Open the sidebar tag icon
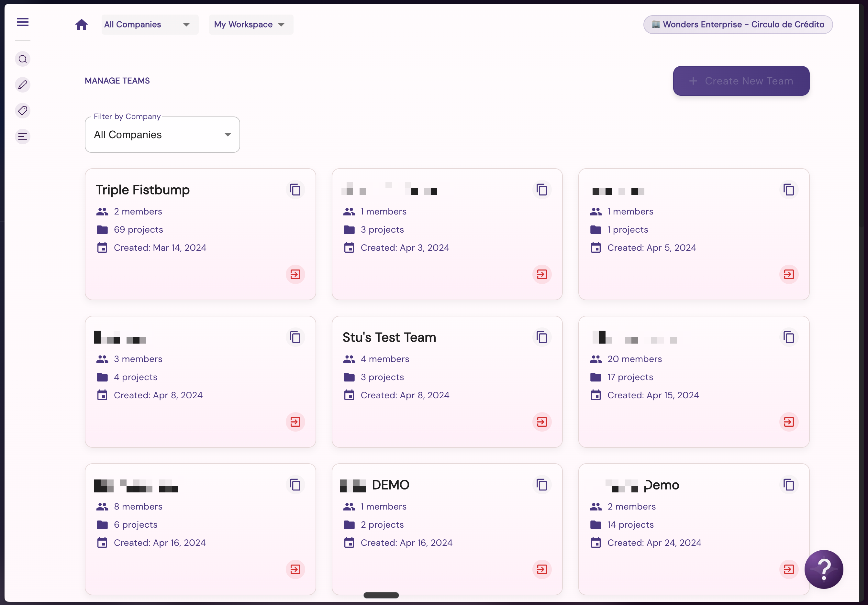This screenshot has height=605, width=868. point(23,111)
